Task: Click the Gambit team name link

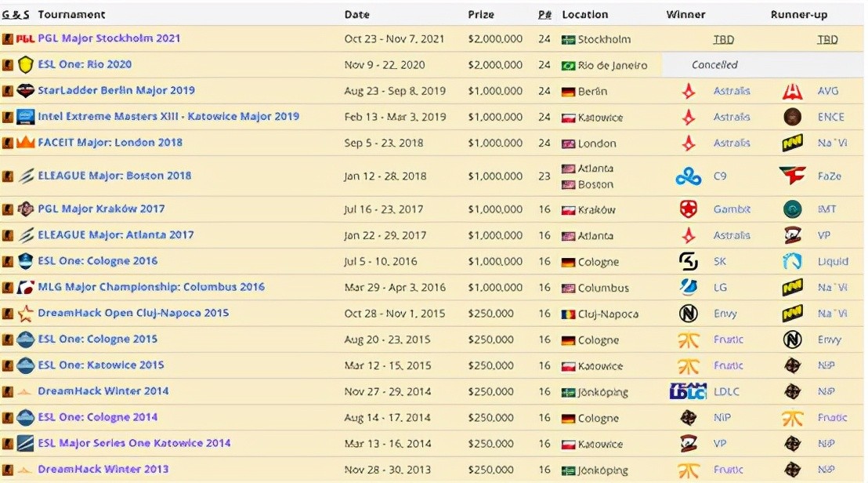Action: [x=732, y=209]
